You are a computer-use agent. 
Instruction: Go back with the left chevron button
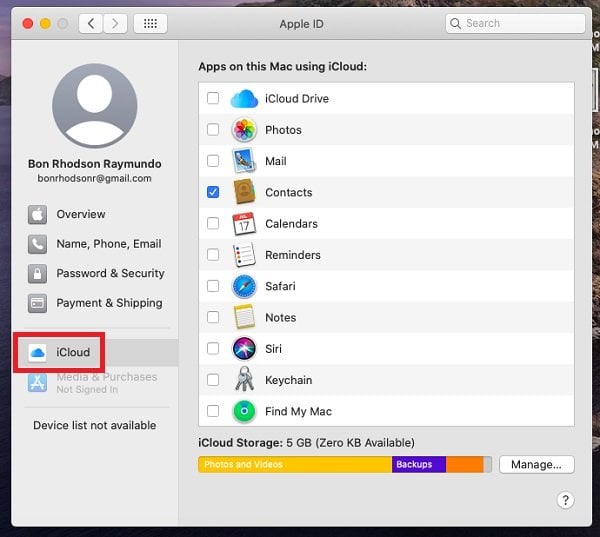(91, 23)
